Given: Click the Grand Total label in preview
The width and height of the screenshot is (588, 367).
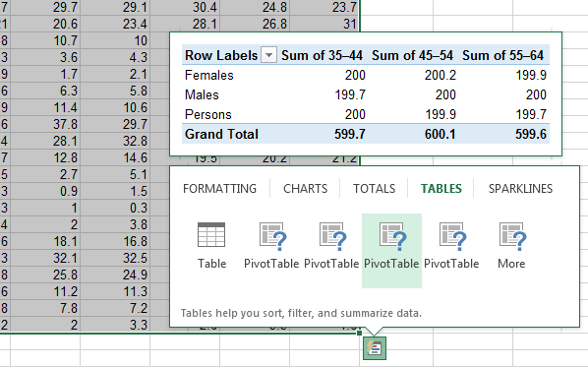Looking at the screenshot, I should (x=221, y=134).
